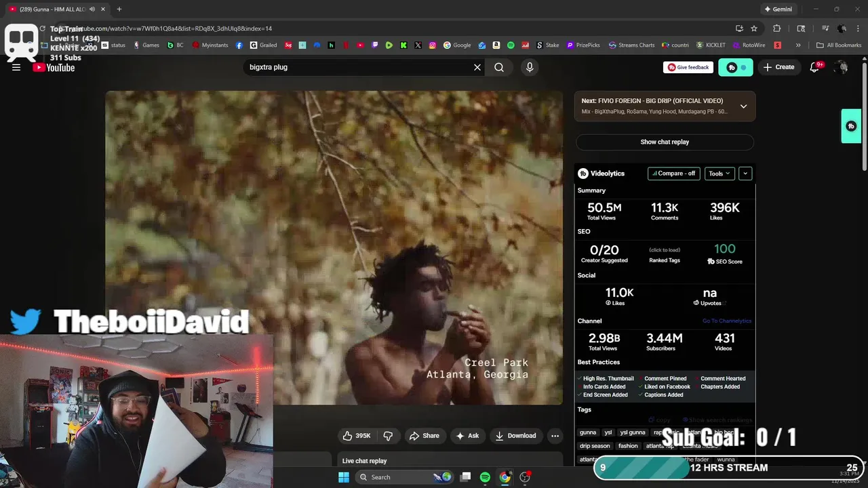Open the Instagram bookmark icon
The image size is (868, 488).
[x=433, y=45]
